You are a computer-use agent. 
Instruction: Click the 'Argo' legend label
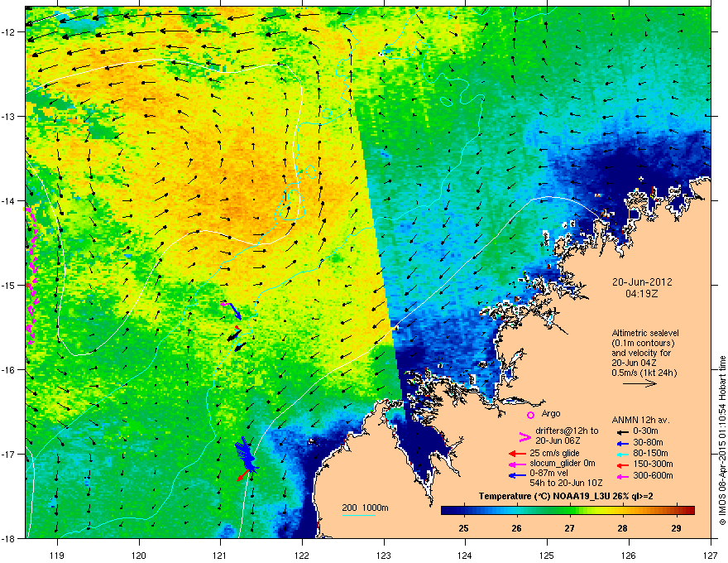pyautogui.click(x=551, y=413)
